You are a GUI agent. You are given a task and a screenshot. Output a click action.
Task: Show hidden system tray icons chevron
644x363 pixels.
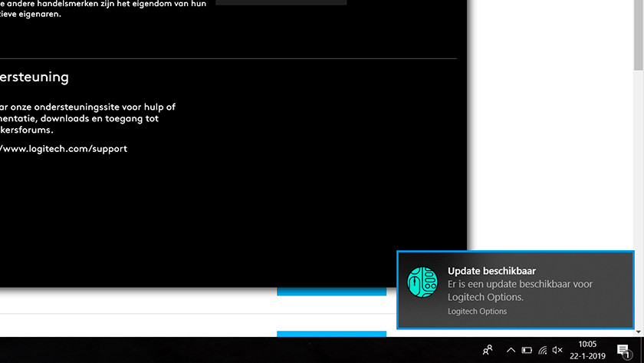pyautogui.click(x=511, y=350)
